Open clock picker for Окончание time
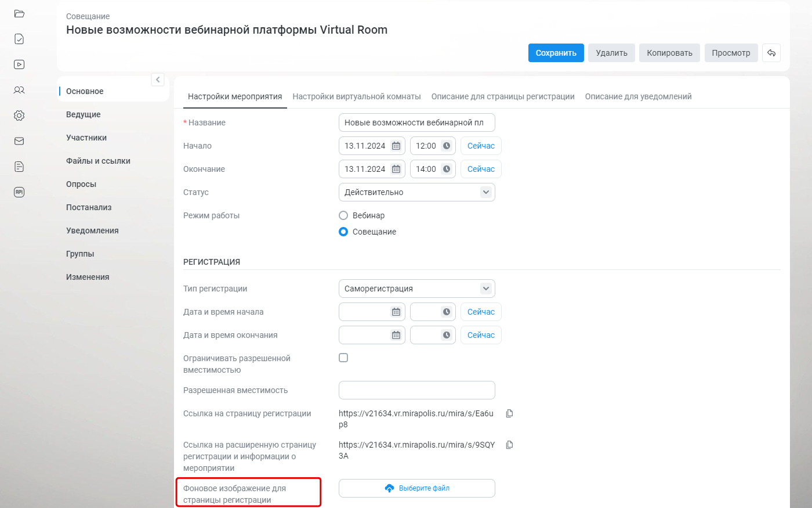812x508 pixels. (x=447, y=169)
